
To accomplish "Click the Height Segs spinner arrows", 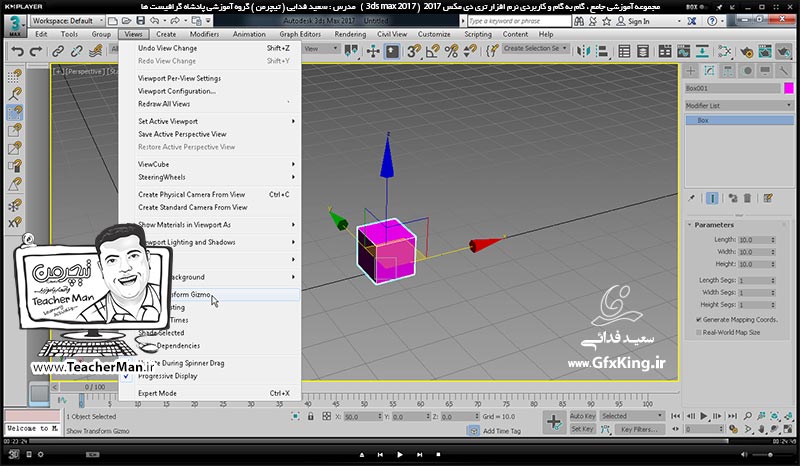I will [773, 305].
